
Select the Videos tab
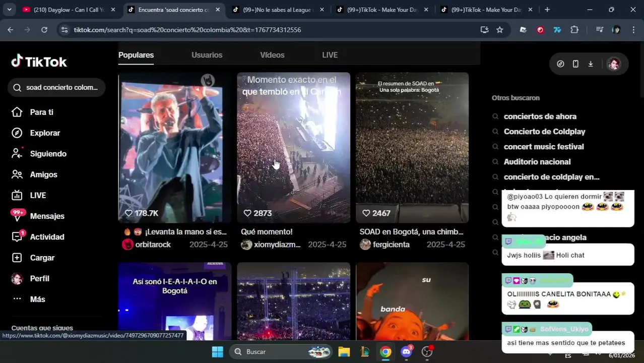(x=272, y=55)
